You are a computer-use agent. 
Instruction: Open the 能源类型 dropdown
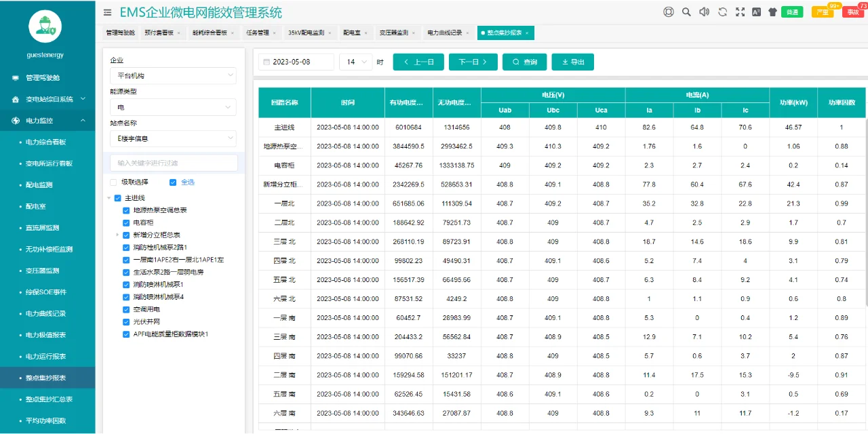tap(172, 107)
